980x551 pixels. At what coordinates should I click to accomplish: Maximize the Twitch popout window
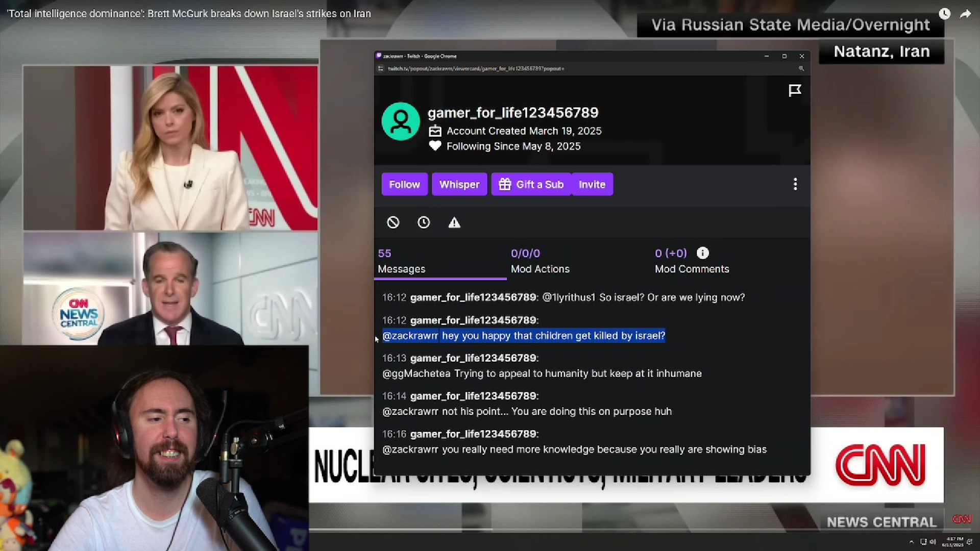point(785,56)
